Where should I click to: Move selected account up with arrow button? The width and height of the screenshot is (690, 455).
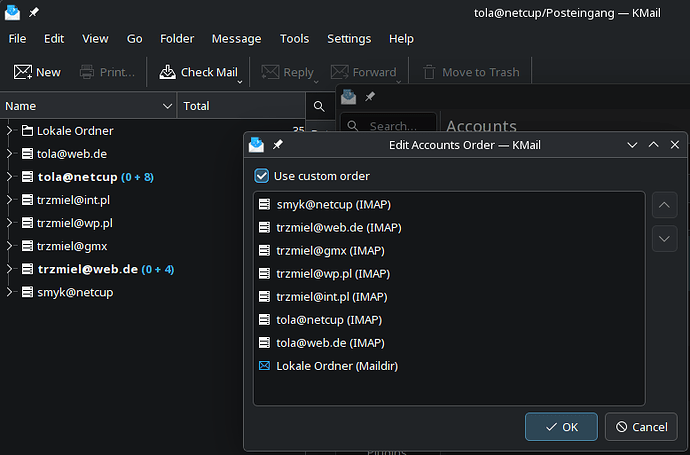tap(664, 205)
